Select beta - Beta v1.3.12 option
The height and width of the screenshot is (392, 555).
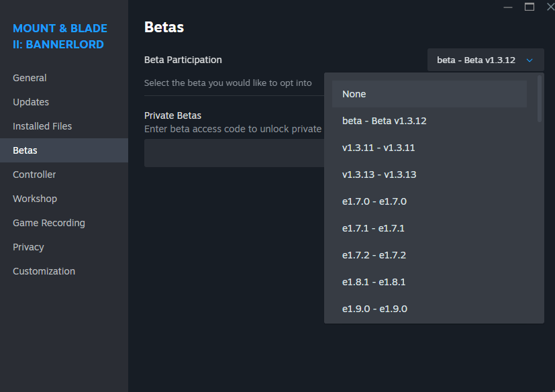point(429,121)
